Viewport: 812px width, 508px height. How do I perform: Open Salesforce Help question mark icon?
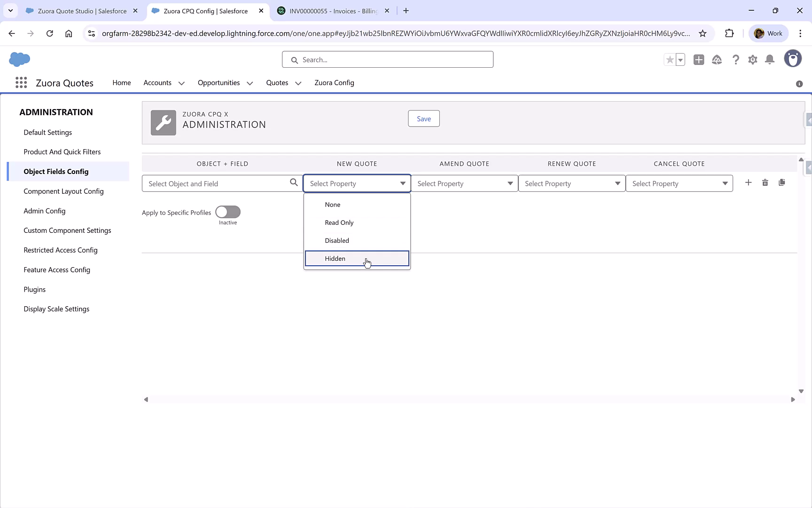pyautogui.click(x=736, y=60)
